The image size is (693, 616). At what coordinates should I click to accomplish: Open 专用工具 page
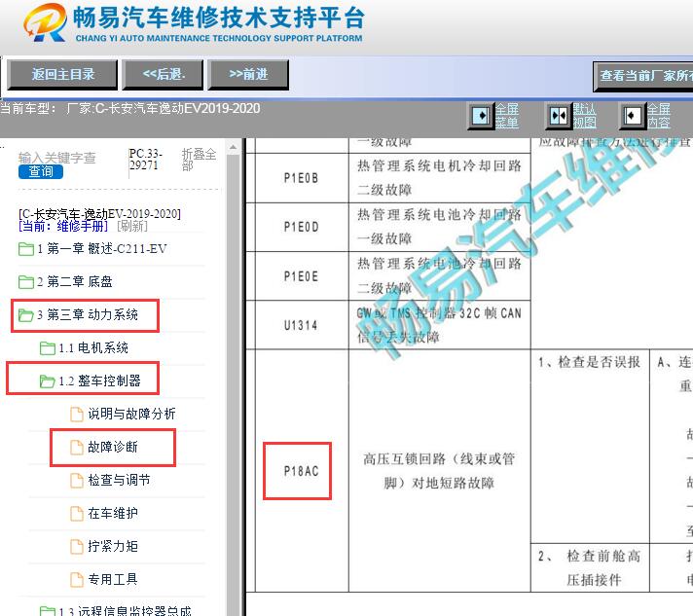pos(113,580)
